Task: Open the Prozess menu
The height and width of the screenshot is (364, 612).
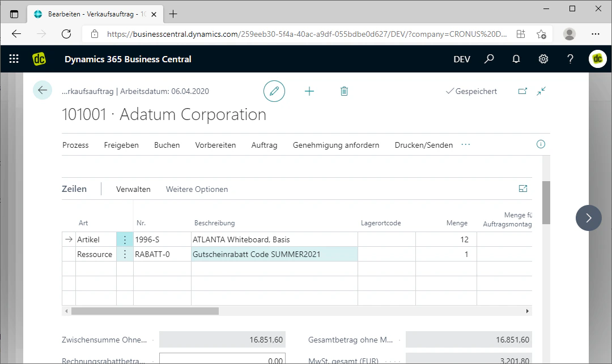Action: pos(75,145)
